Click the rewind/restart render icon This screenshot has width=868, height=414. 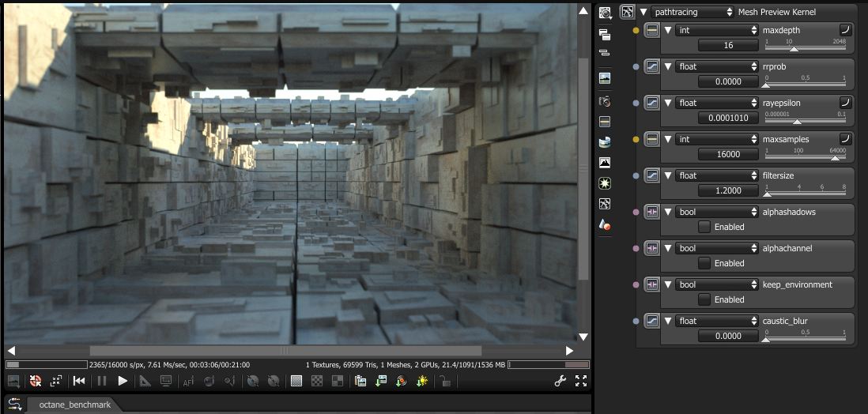[79, 381]
